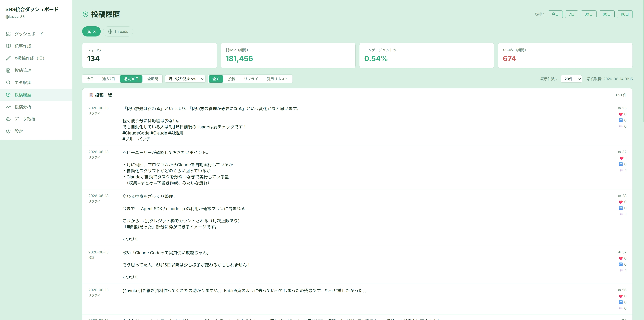
Task: Open 設定 in the sidebar
Action: tap(36, 131)
